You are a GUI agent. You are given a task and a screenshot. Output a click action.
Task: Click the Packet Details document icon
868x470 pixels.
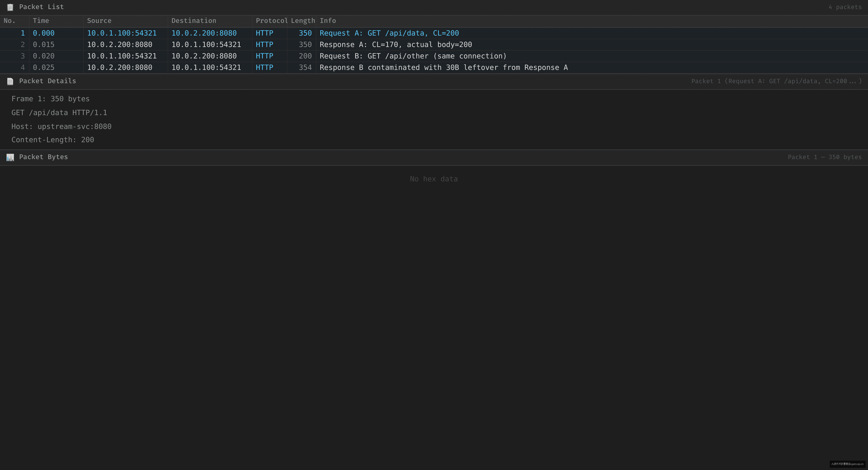pyautogui.click(x=10, y=81)
